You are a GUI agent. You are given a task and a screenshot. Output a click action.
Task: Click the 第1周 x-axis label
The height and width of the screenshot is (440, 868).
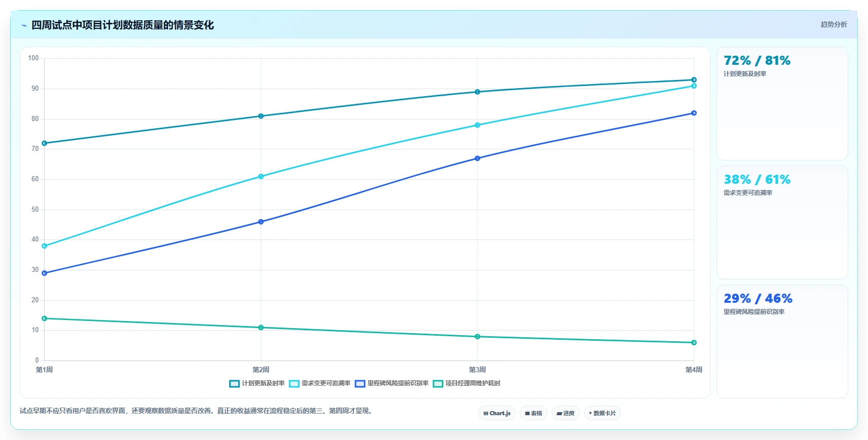pos(45,370)
